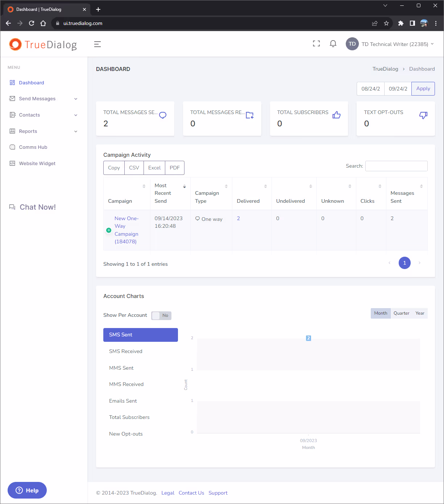Sort the table by Most Recent Send
This screenshot has width=444, height=504.
[170, 193]
